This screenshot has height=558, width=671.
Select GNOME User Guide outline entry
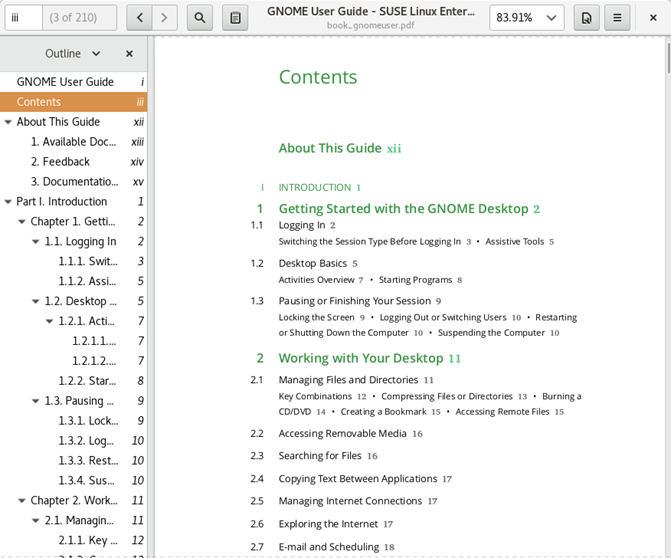click(74, 82)
